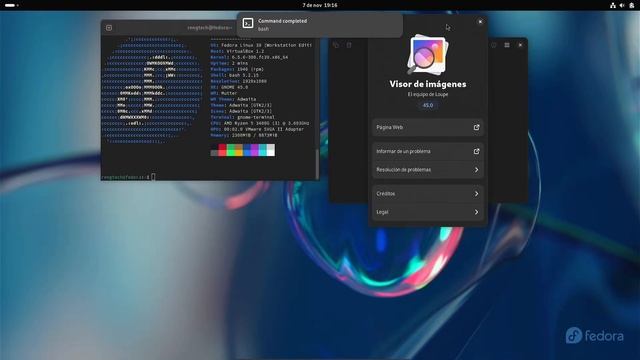Click the "Shell: bash 5.2.15" line in terminal
This screenshot has height=360, width=640.
coord(235,75)
